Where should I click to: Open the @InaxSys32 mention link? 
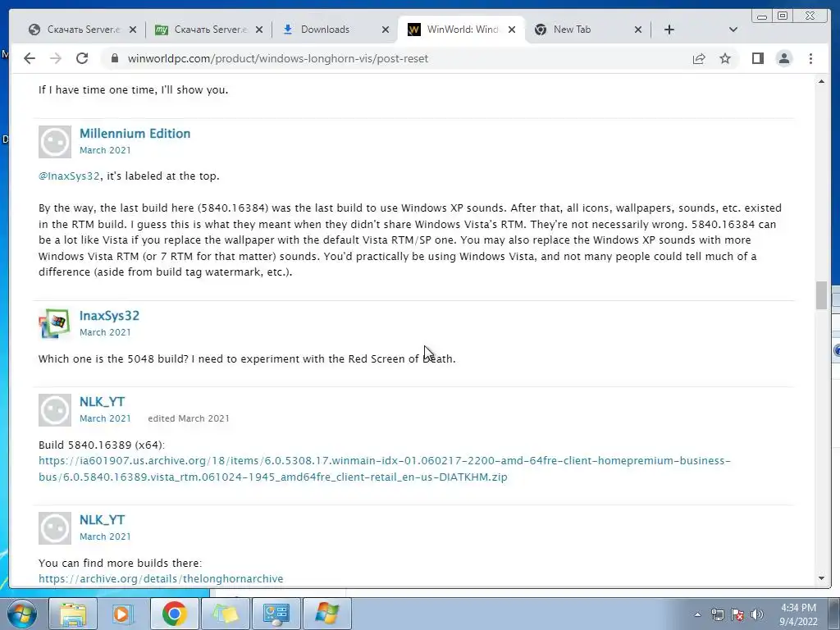[x=69, y=176]
